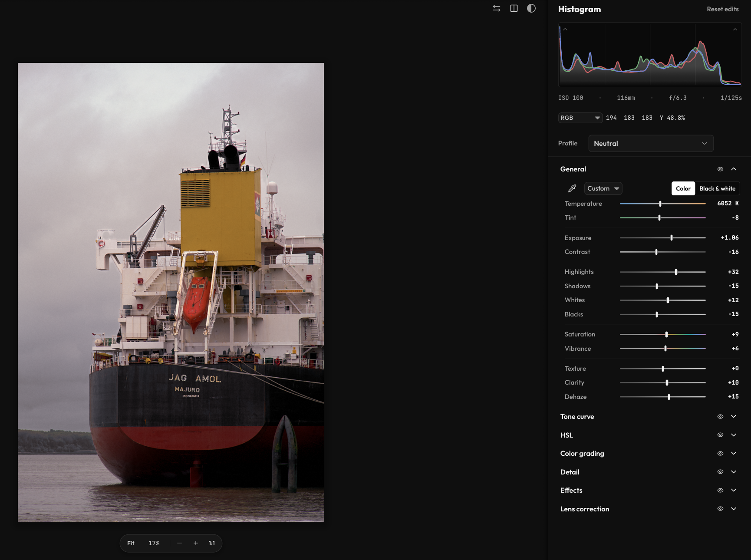Image resolution: width=751 pixels, height=560 pixels.
Task: Click Reset edits
Action: 723,9
